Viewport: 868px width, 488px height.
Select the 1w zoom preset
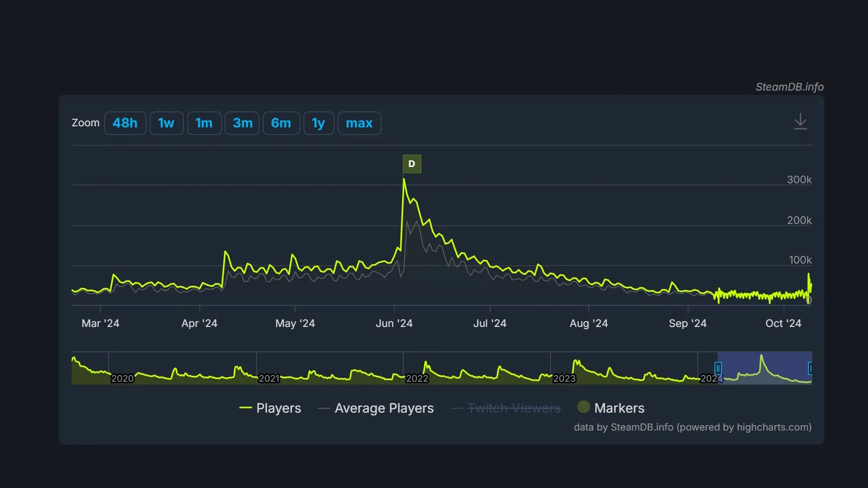coord(167,123)
